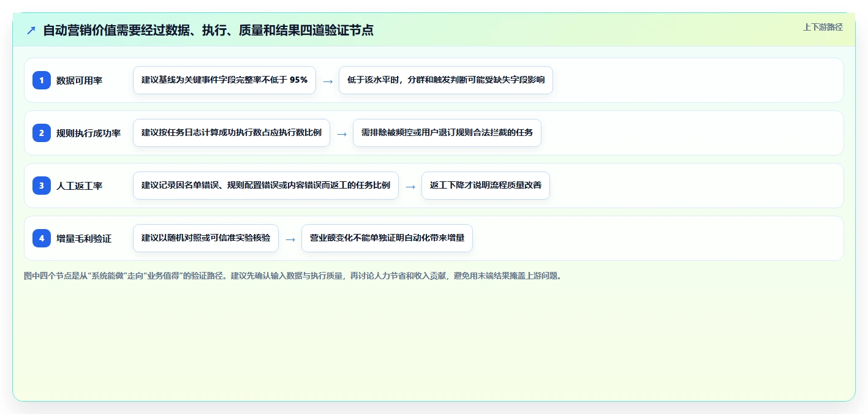
Task: Click the 数据可用率 label
Action: [x=79, y=80]
